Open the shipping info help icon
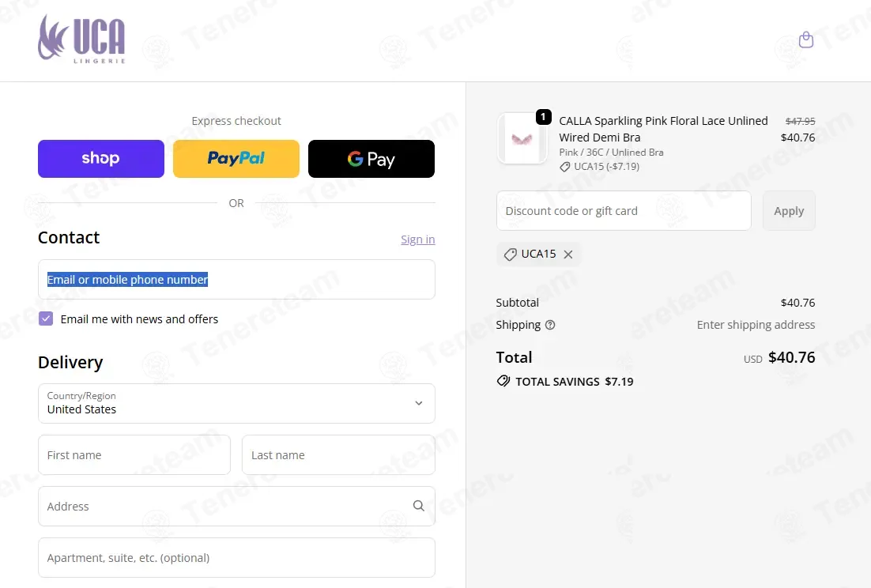The image size is (871, 588). click(x=550, y=326)
